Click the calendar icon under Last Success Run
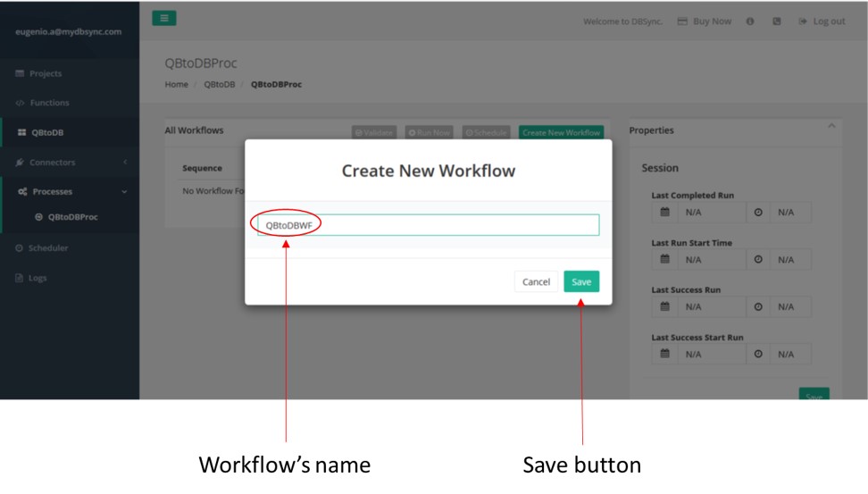Screen dimensions: 868x494 tap(664, 307)
